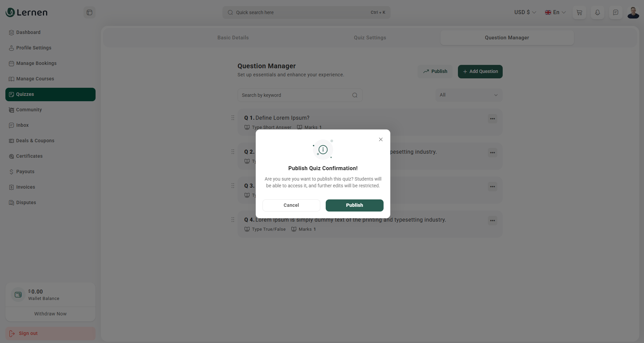The height and width of the screenshot is (343, 644).
Task: Click the user profile avatar
Action: click(x=633, y=12)
